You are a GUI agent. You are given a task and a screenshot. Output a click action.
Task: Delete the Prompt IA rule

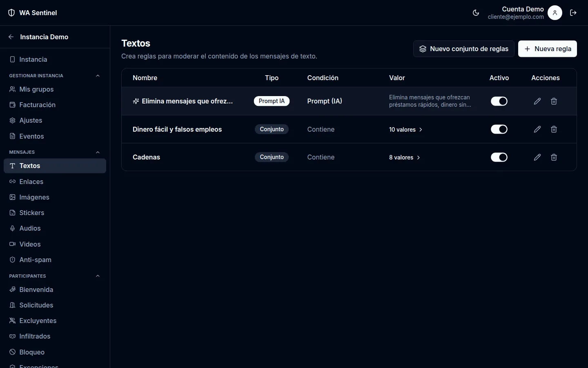coord(554,101)
